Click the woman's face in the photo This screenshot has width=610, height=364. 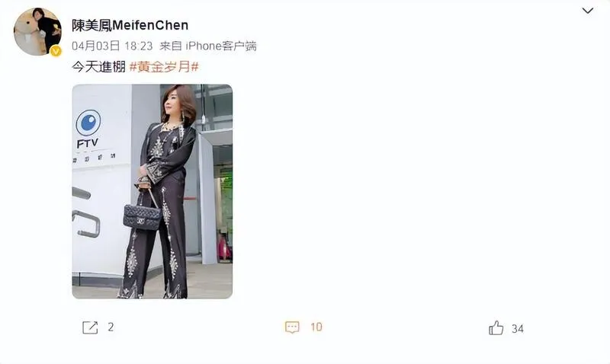pyautogui.click(x=172, y=104)
